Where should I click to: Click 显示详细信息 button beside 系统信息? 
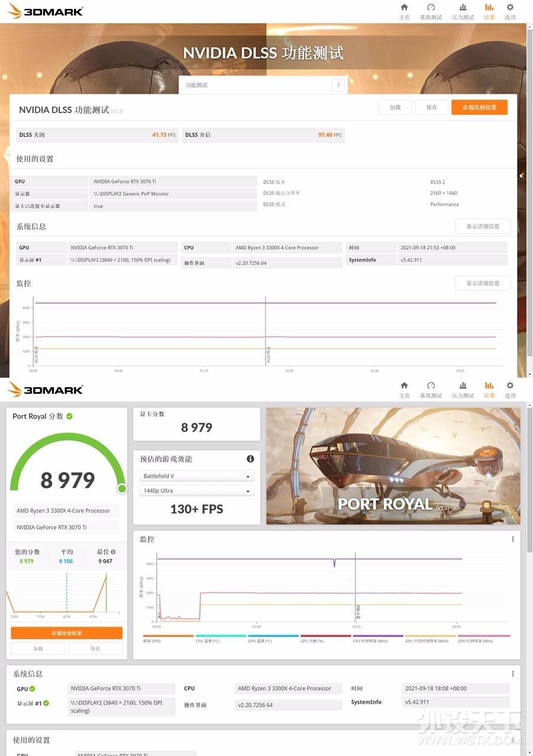(483, 226)
